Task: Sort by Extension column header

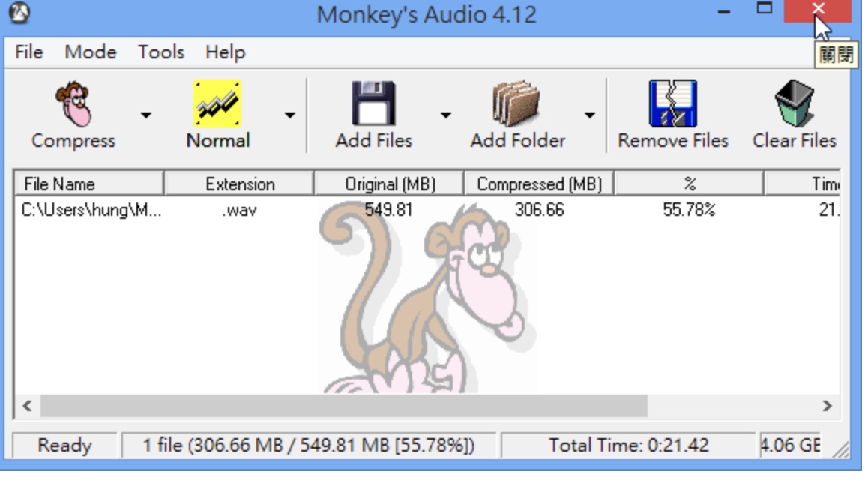Action: [239, 184]
